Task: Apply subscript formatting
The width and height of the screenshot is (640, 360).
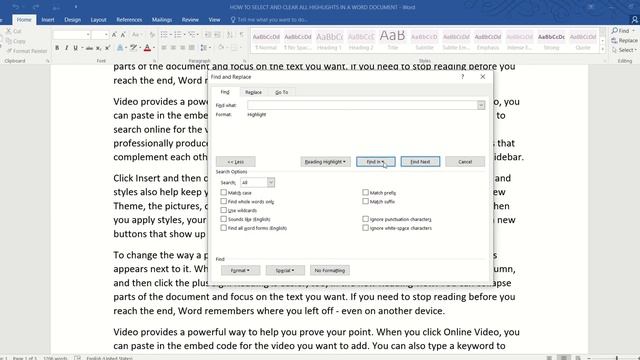Action: click(x=98, y=48)
